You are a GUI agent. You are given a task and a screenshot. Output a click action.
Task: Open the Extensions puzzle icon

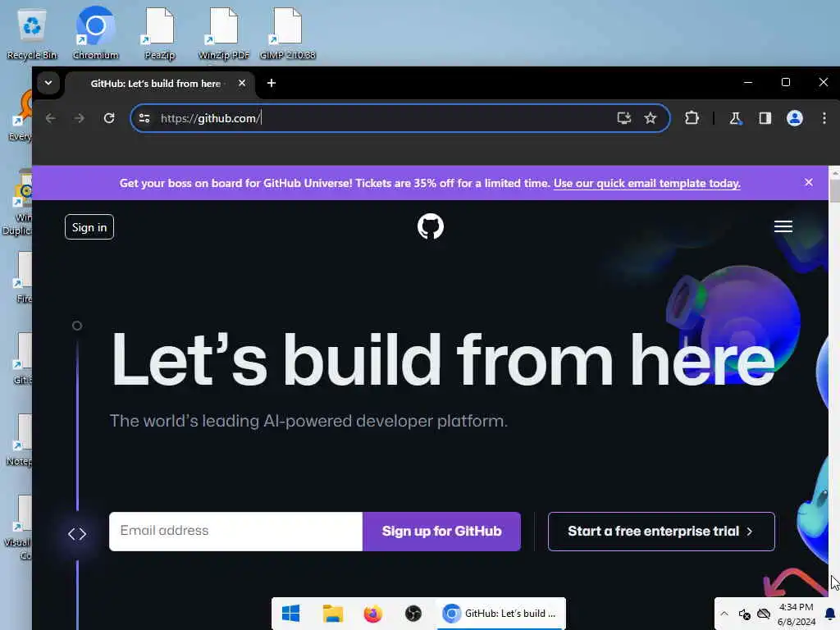pyautogui.click(x=692, y=118)
